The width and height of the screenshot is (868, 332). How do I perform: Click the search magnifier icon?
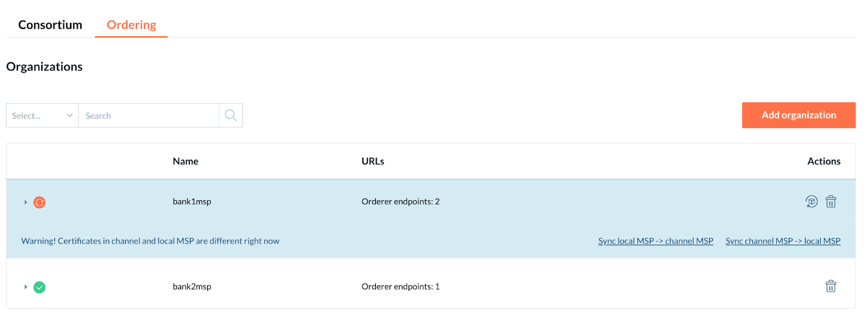pyautogui.click(x=230, y=115)
